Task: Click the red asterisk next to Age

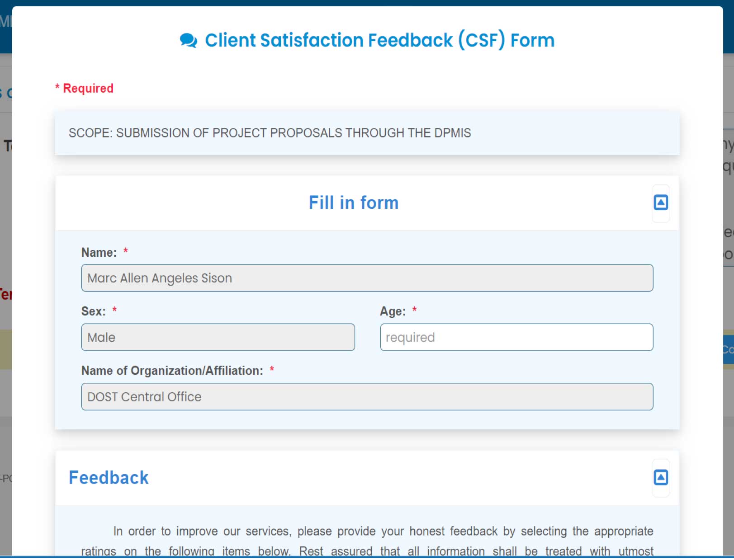Action: tap(414, 310)
